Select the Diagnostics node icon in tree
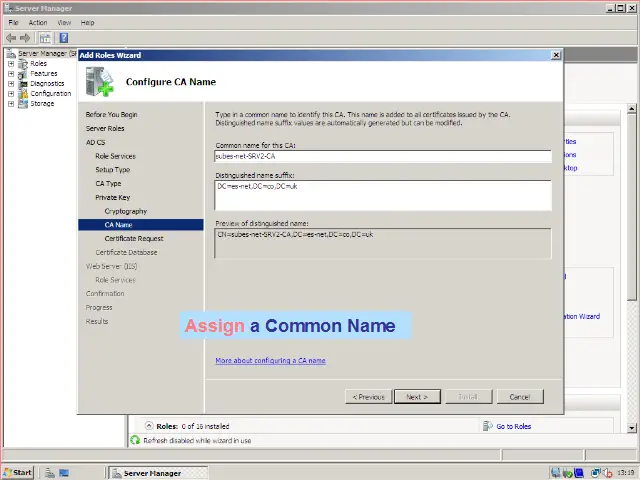The width and height of the screenshot is (640, 480). pos(23,84)
